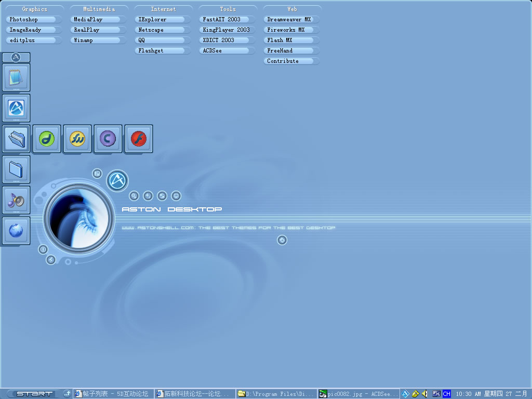Open IExplorer from the Internet list
Image resolution: width=532 pixels, height=399 pixels.
(163, 20)
